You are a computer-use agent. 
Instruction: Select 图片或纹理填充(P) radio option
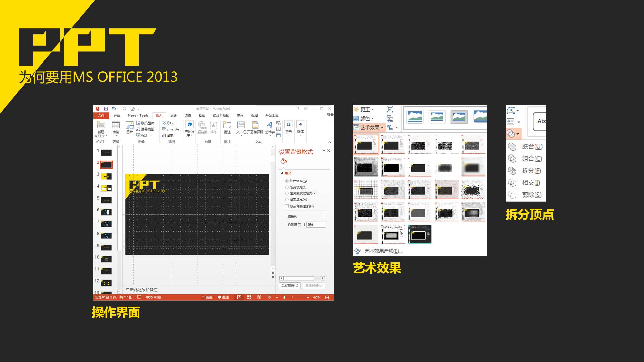(287, 193)
